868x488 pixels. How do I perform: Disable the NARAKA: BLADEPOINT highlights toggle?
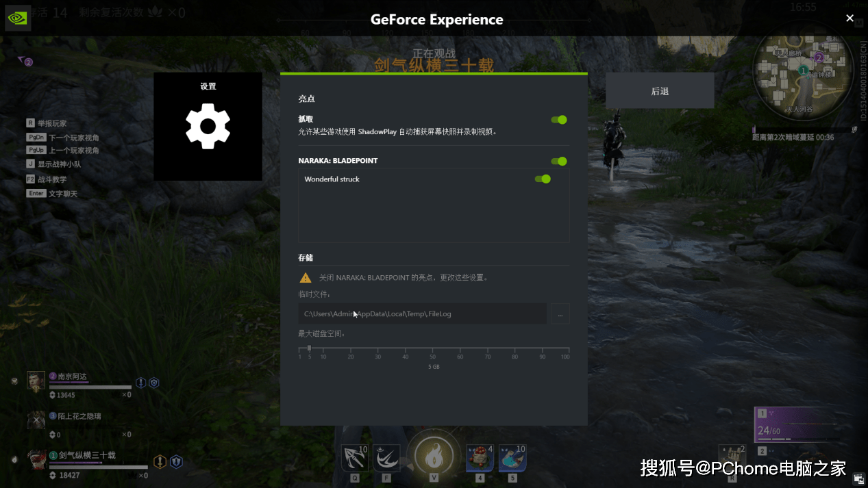click(x=559, y=161)
